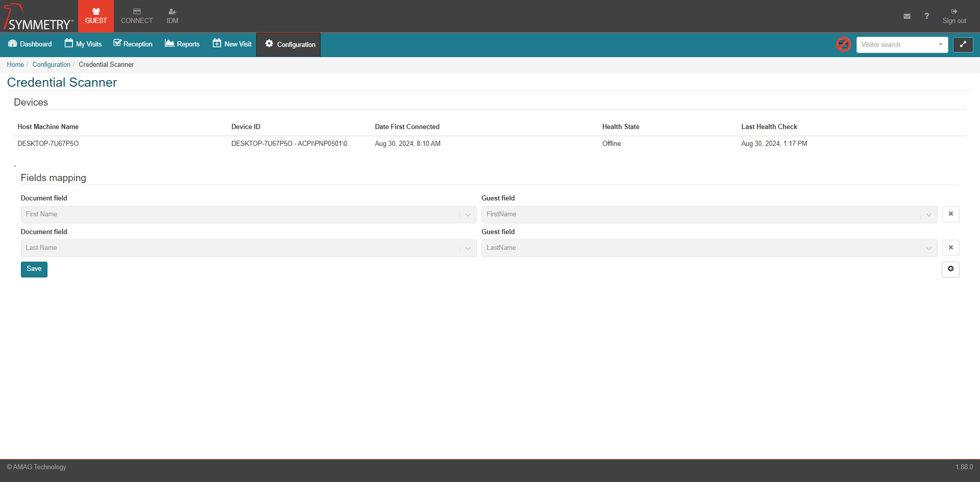Open Last Name document field dropdown
The image size is (980, 482).
[249, 248]
